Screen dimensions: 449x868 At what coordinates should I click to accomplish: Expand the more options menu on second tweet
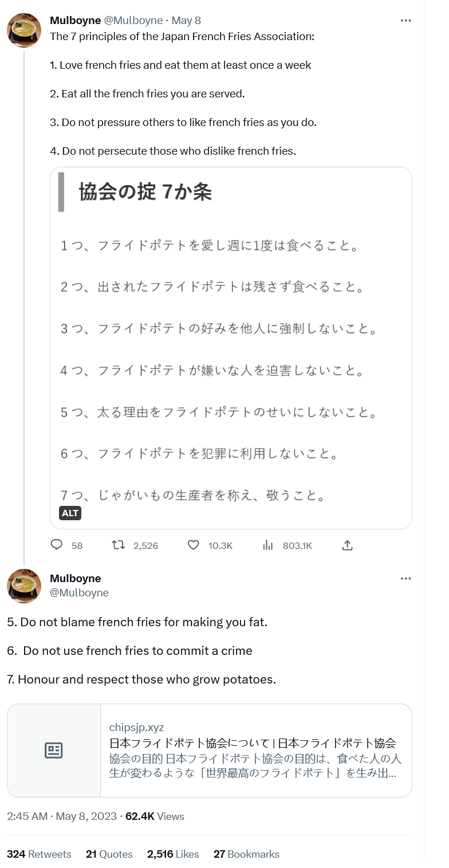coord(406,579)
